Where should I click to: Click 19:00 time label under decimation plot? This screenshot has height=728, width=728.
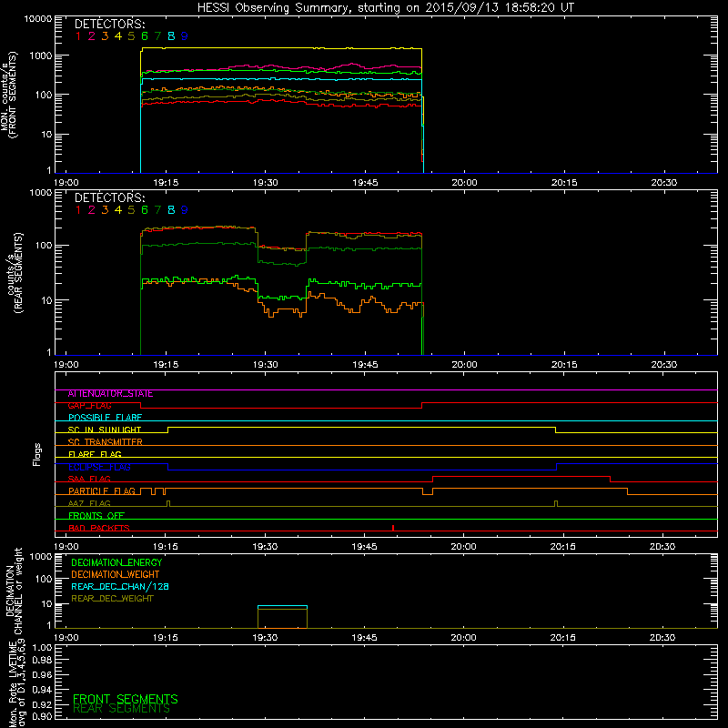pos(66,638)
